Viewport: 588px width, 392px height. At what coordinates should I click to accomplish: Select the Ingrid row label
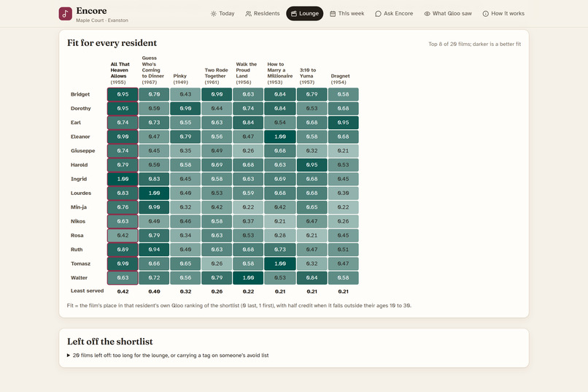pos(79,179)
